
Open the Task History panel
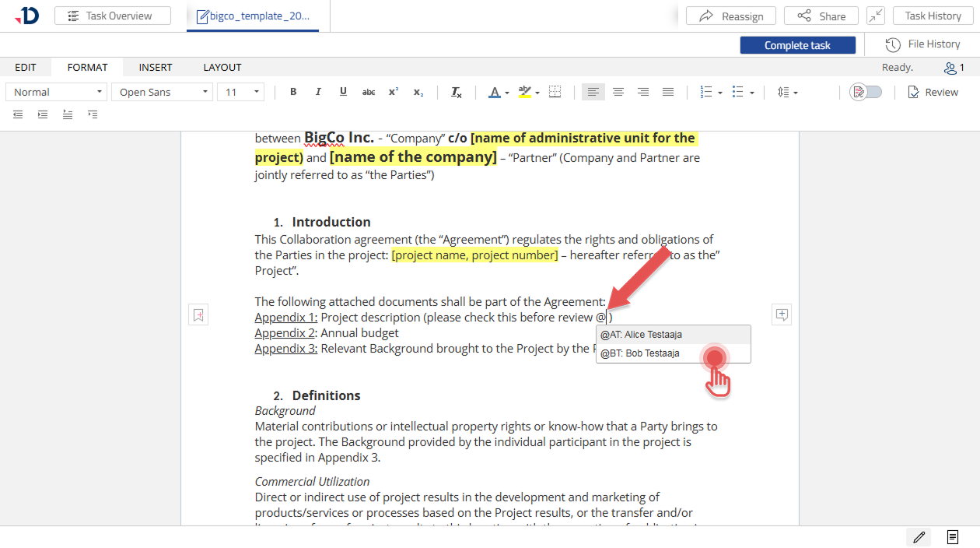tap(933, 16)
